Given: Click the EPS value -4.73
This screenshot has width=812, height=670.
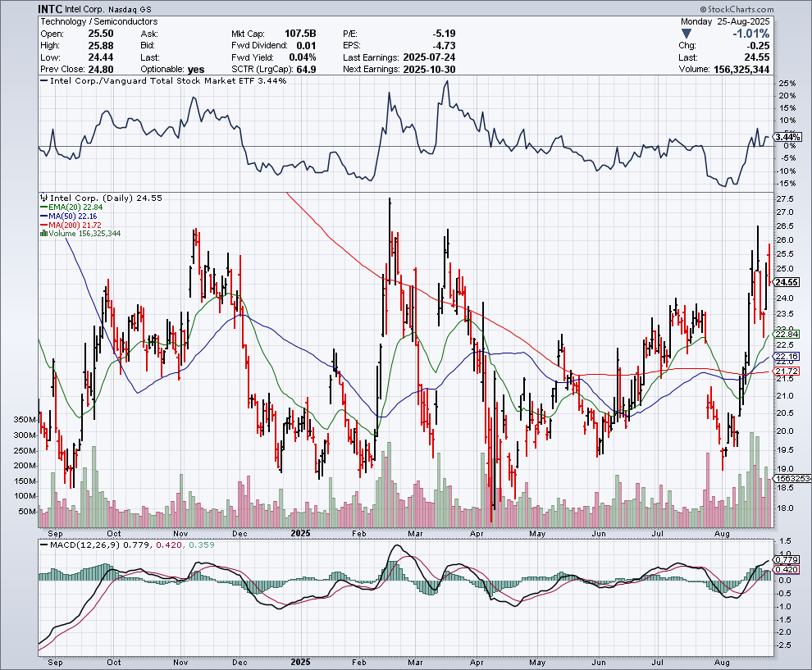Looking at the screenshot, I should point(444,46).
